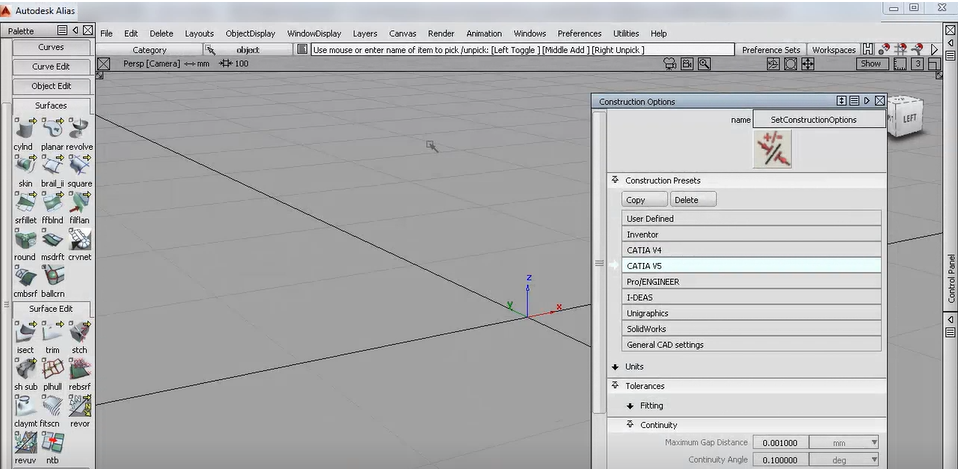
Task: Click the Construction Options name field
Action: [x=819, y=120]
